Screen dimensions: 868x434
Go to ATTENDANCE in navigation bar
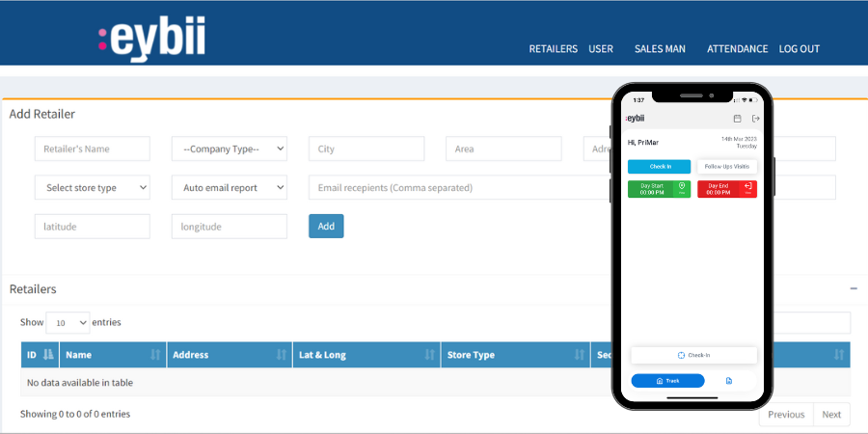(737, 49)
